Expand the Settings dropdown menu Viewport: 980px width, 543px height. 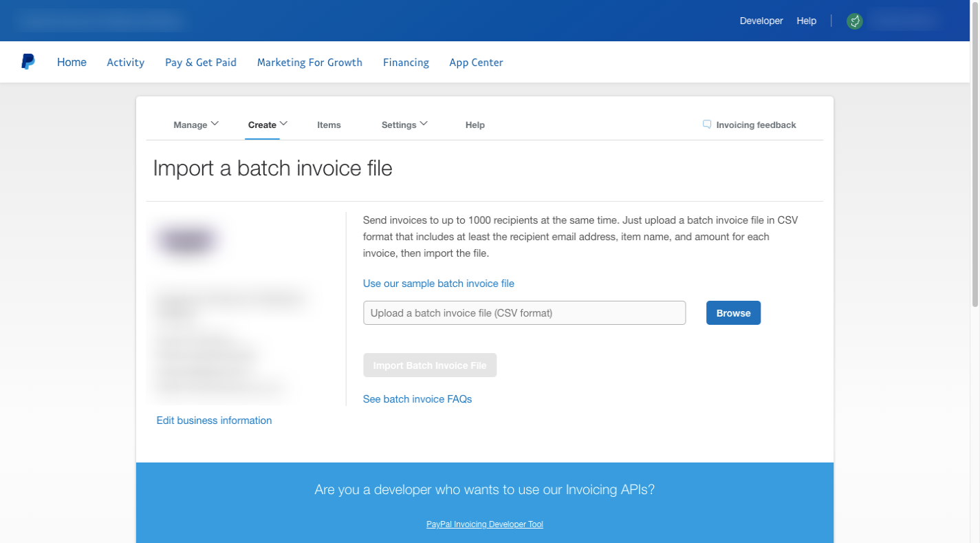click(404, 125)
